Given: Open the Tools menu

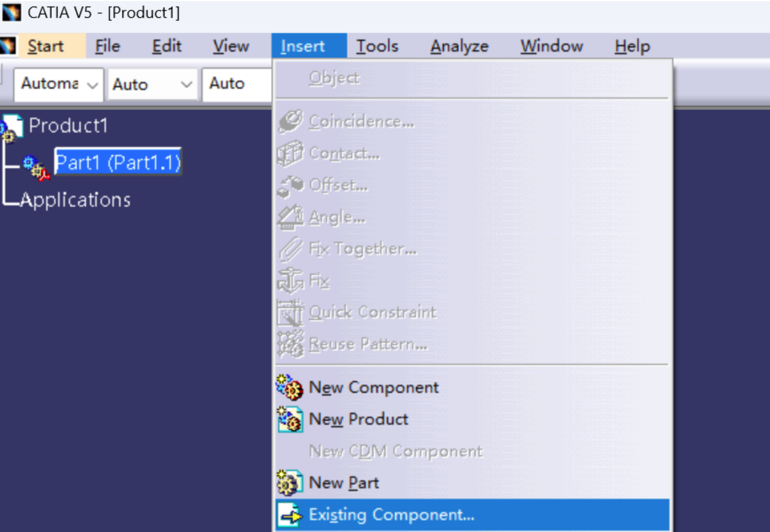Looking at the screenshot, I should pyautogui.click(x=377, y=46).
